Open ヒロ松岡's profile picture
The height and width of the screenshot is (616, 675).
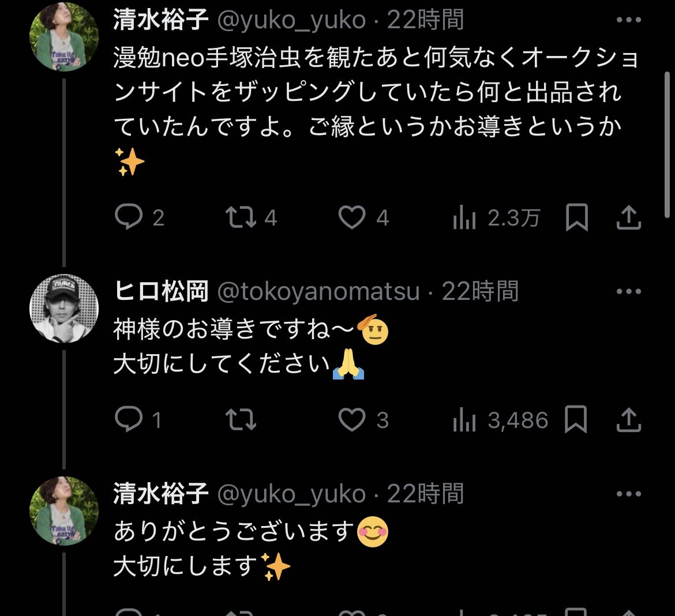click(64, 309)
